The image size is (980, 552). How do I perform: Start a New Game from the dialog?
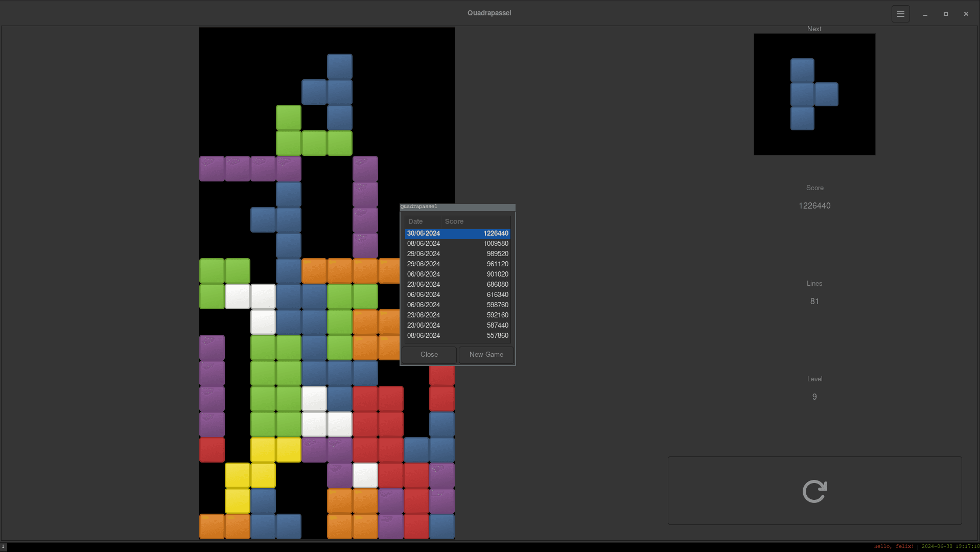click(x=486, y=355)
